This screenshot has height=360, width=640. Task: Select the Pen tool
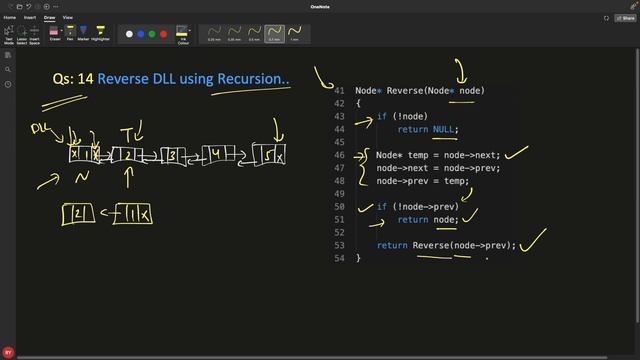[70, 33]
